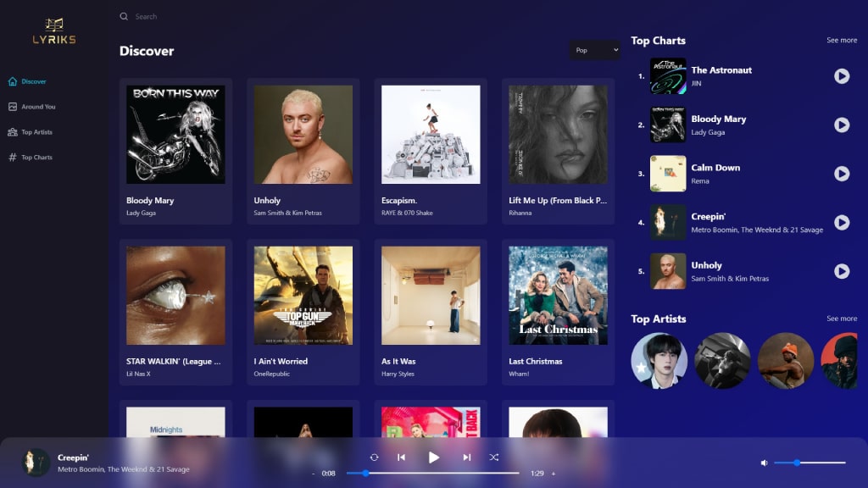Click the plus seek-forward button
868x488 pixels.
[x=553, y=474]
